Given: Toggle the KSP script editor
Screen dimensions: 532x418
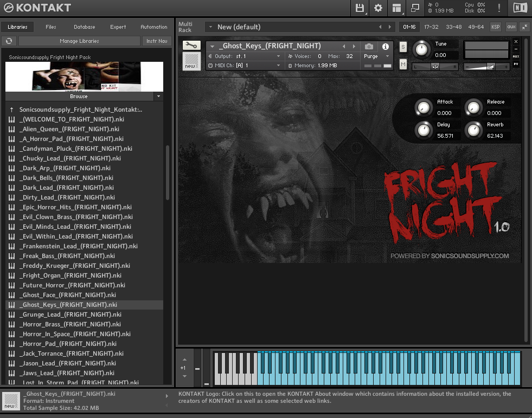Looking at the screenshot, I should point(495,27).
